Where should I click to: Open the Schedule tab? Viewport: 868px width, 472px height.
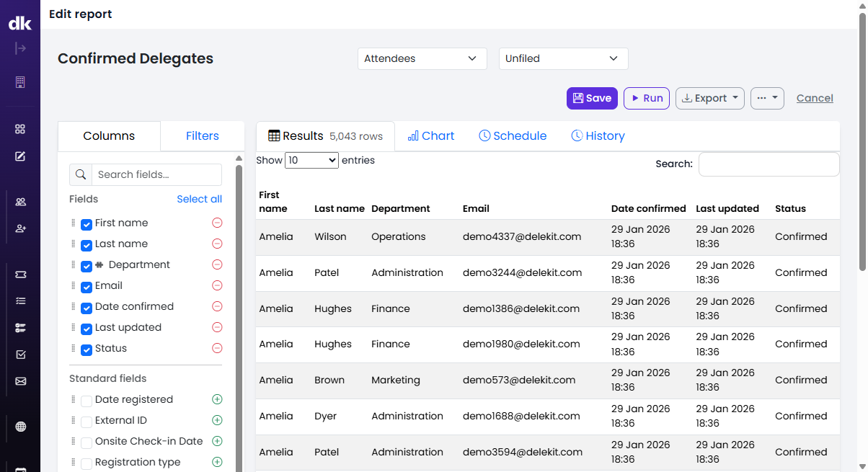tap(513, 135)
